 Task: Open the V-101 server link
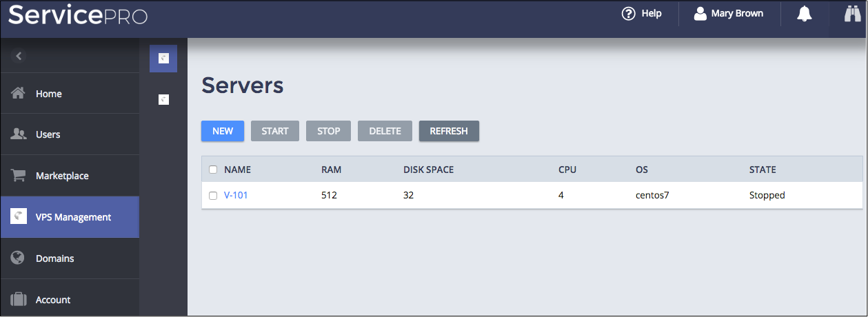click(x=236, y=195)
